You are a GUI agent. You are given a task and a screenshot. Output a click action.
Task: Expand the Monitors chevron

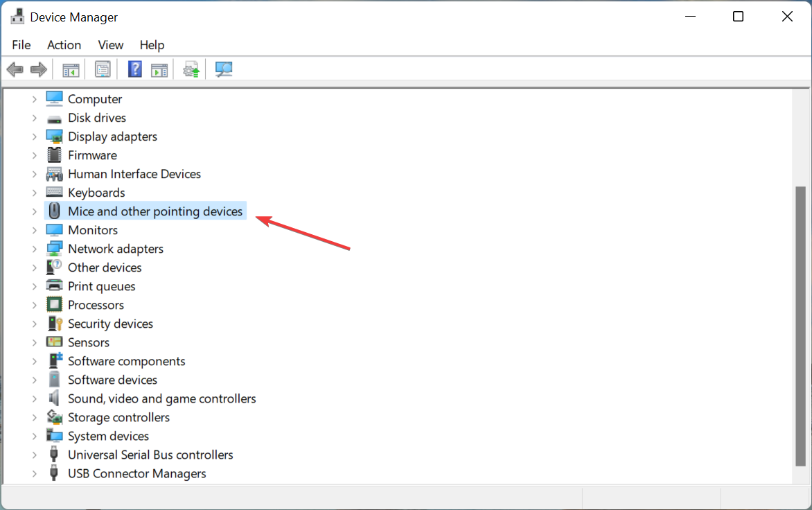point(34,231)
